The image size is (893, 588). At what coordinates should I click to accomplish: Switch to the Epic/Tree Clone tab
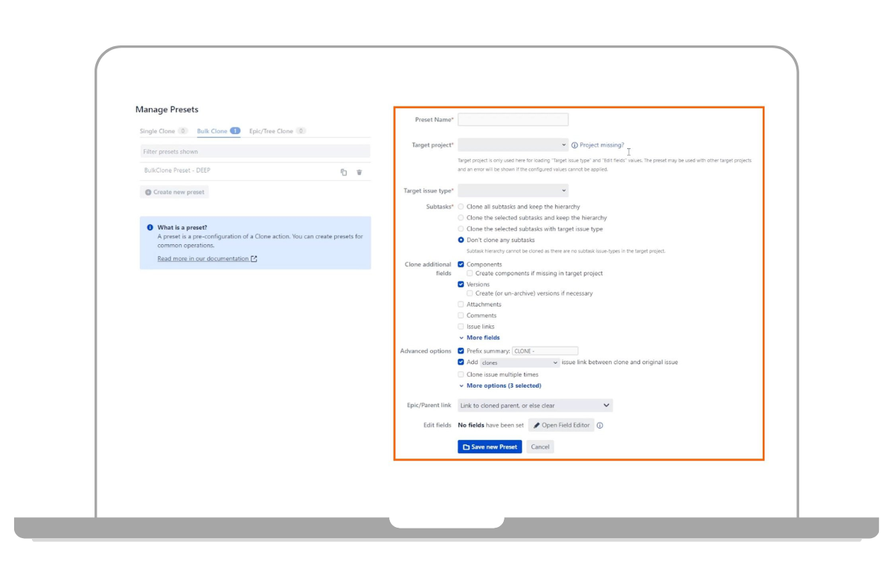(x=271, y=131)
